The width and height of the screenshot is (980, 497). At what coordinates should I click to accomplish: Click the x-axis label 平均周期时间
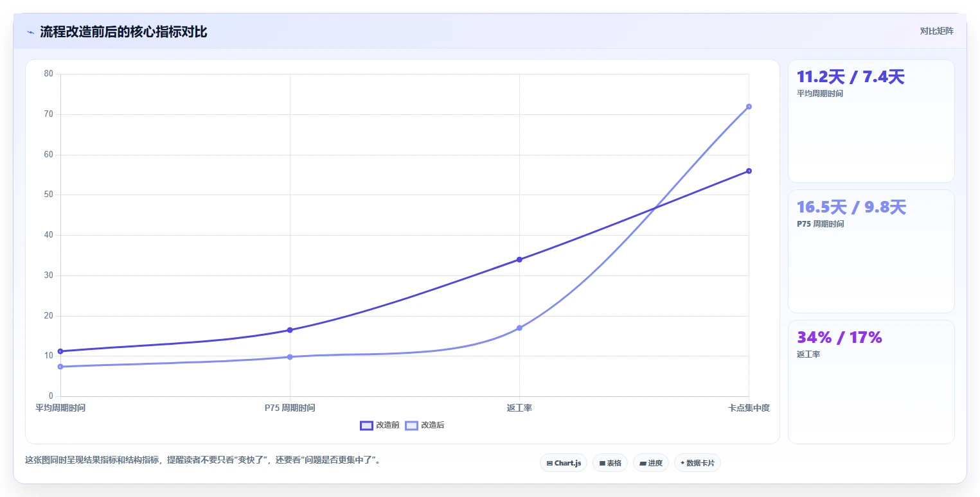coord(60,408)
